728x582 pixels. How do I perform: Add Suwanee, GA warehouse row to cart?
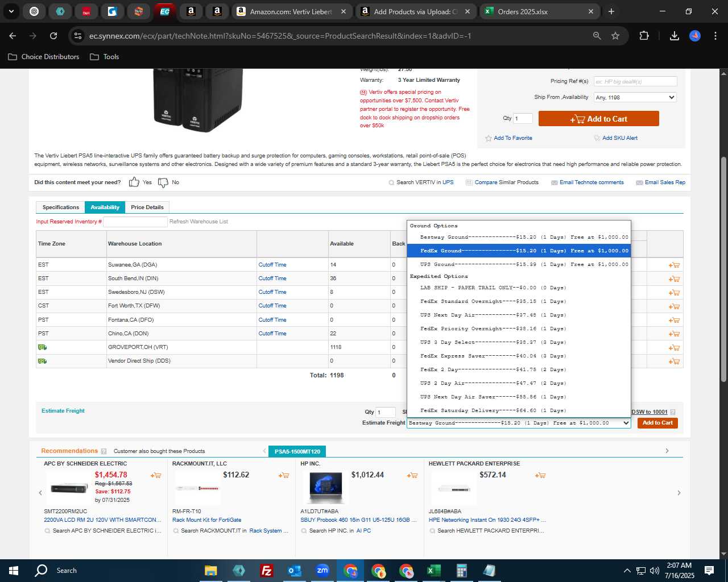tap(674, 265)
